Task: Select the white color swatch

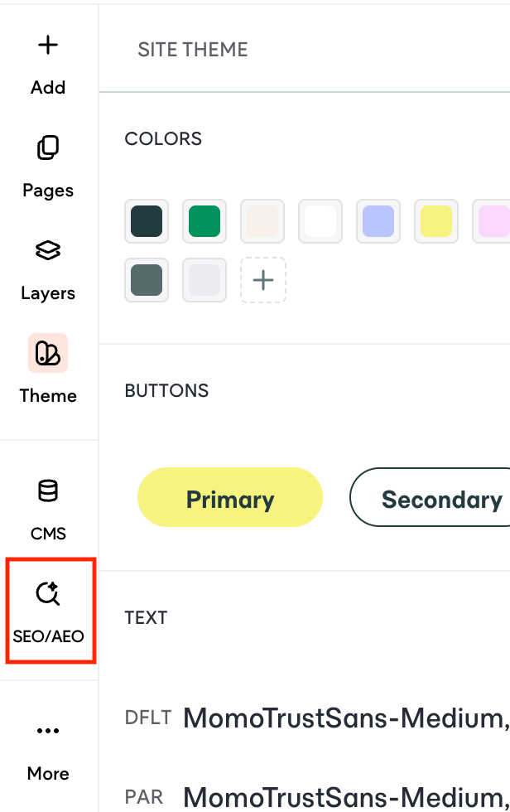Action: click(x=320, y=221)
